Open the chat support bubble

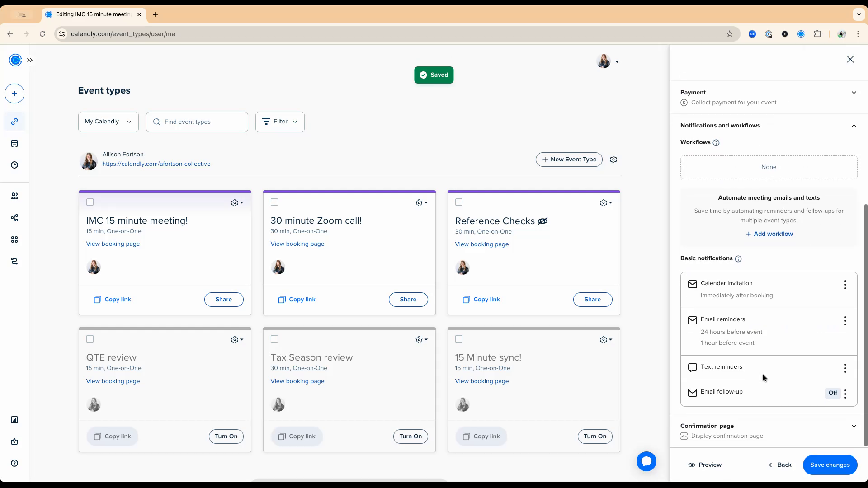[646, 461]
